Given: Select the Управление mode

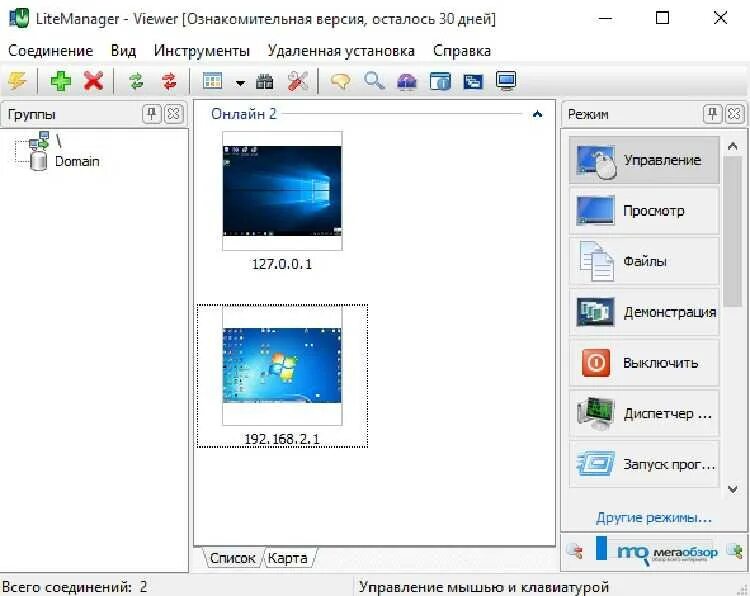Looking at the screenshot, I should pyautogui.click(x=644, y=160).
